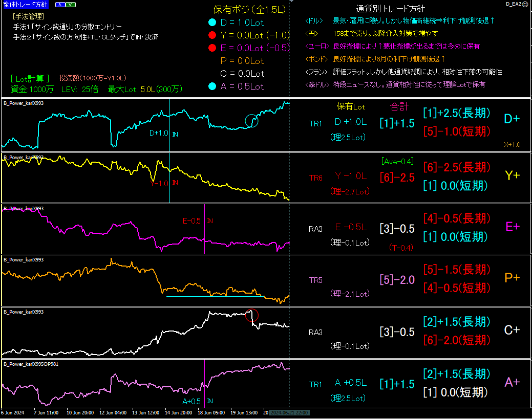Select the 手法1 分散エントリー line
The width and height of the screenshot is (532, 419).
67,27
